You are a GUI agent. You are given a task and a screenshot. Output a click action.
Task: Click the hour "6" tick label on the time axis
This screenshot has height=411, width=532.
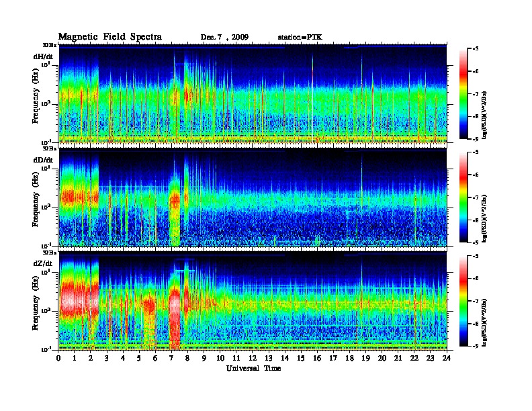(155, 358)
